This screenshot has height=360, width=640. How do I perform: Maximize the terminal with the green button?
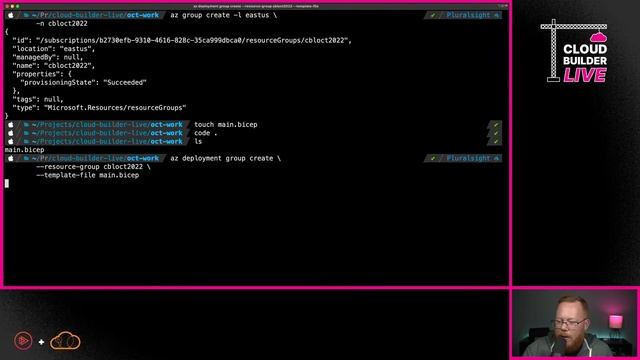pyautogui.click(x=18, y=6)
